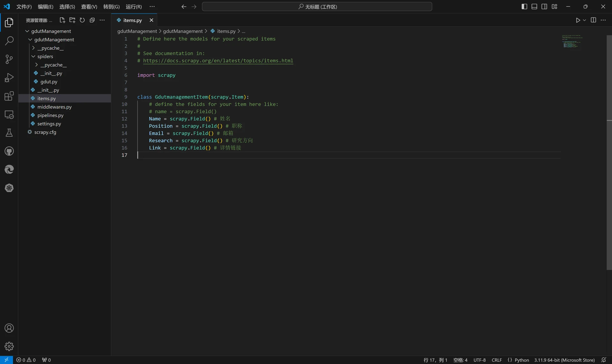Open the 运行(R) menu
Image resolution: width=612 pixels, height=364 pixels.
134,6
